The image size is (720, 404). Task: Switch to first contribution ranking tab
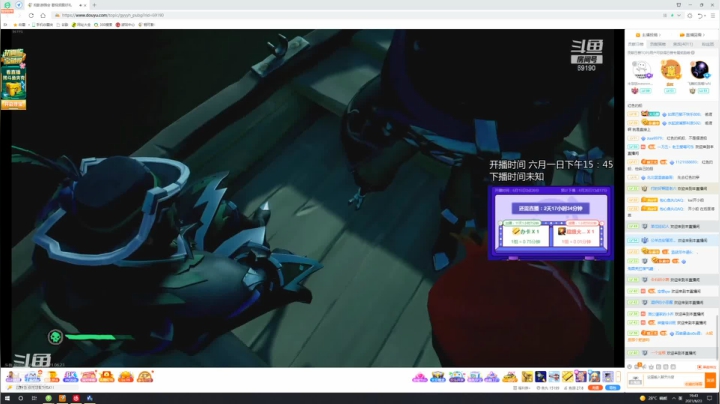coord(636,44)
